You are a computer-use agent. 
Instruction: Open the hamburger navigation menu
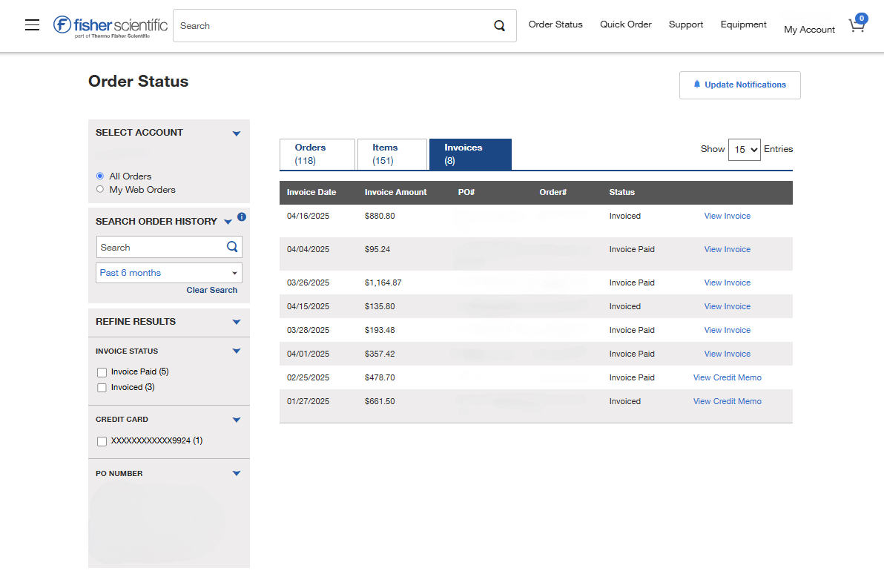pos(31,24)
